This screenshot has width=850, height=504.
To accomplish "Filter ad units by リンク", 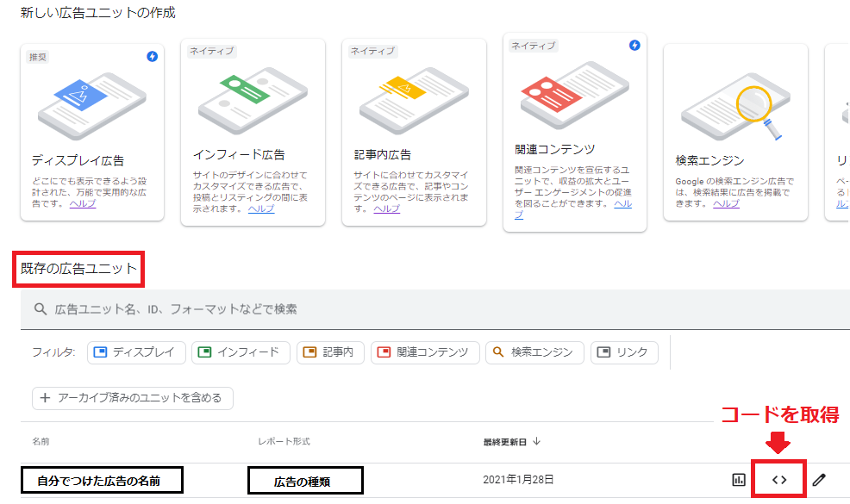I will pos(624,352).
